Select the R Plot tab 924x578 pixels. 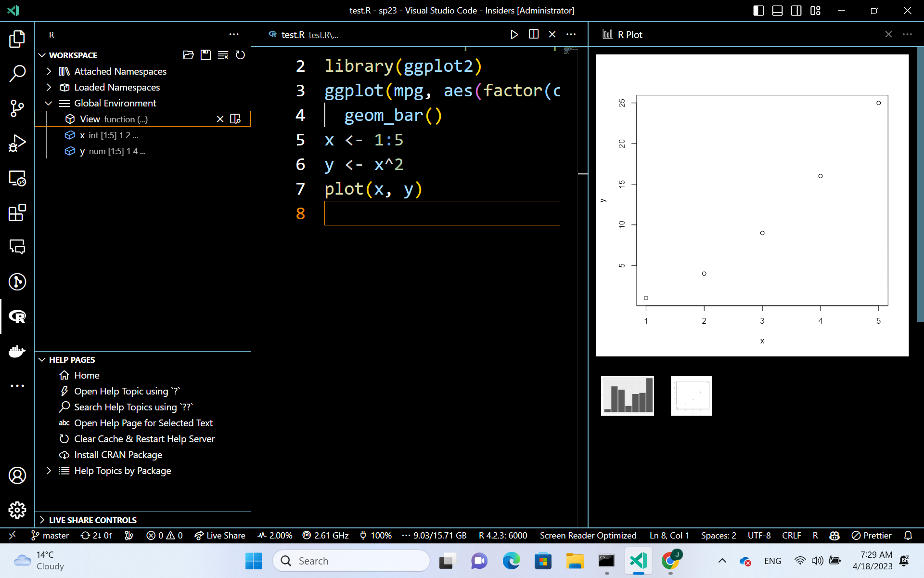coord(629,35)
